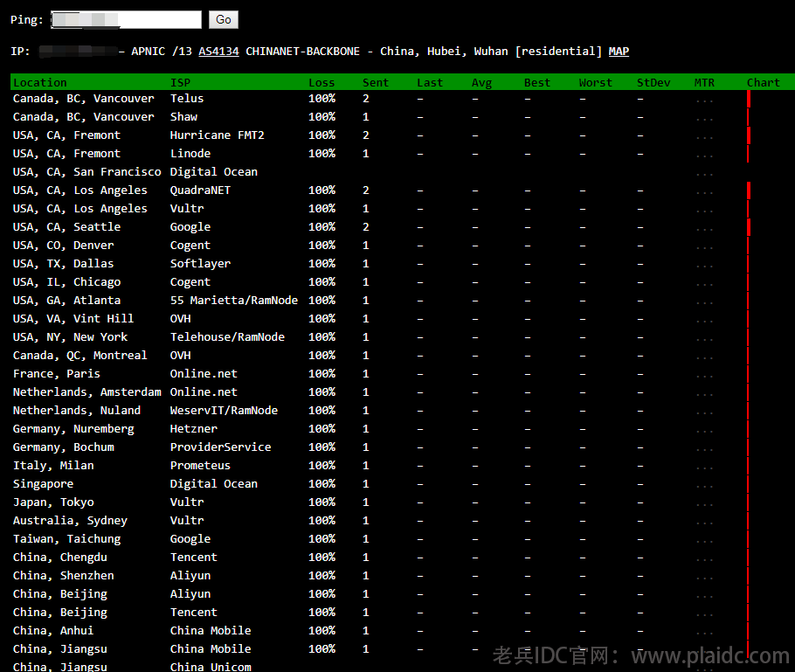795x672 pixels.
Task: Open MTR dots for the QuadraNET row
Action: 704,193
